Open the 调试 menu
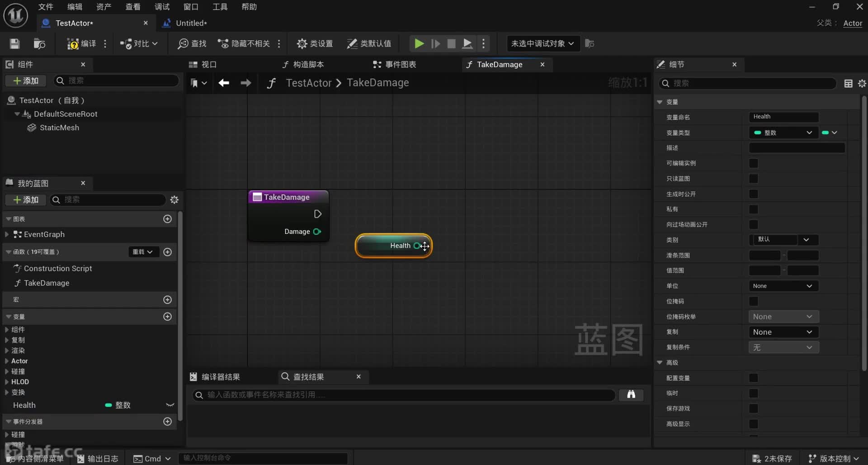The width and height of the screenshot is (868, 465). click(x=162, y=7)
